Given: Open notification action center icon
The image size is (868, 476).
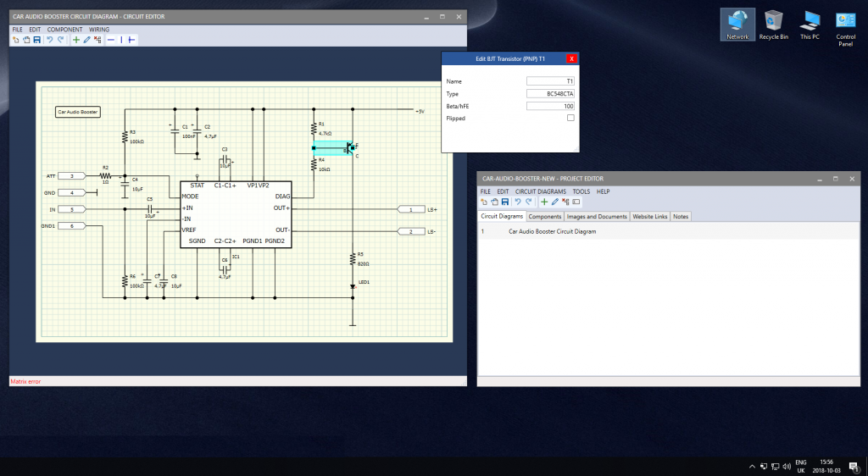Looking at the screenshot, I should 854,467.
